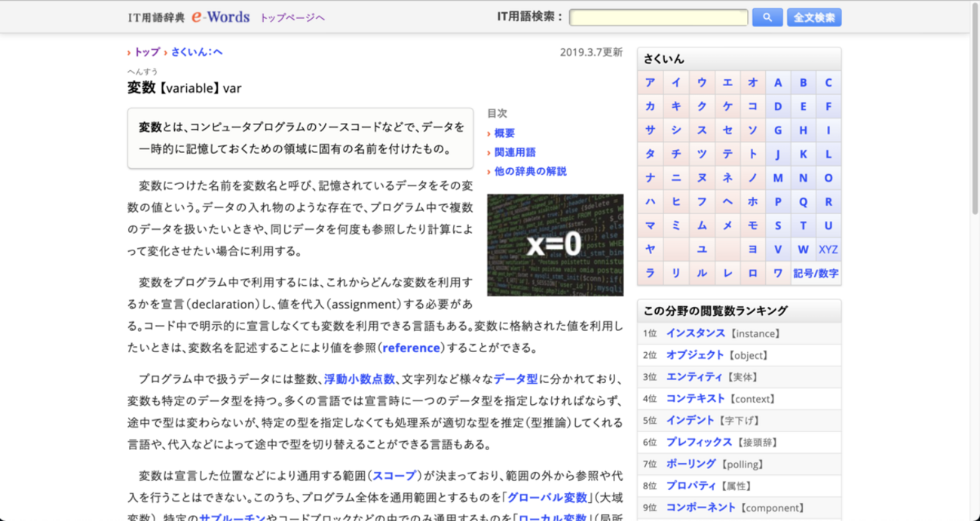Viewport: 980px width, 521px height.
Task: Open ranking item インスタンス
Action: 695,333
